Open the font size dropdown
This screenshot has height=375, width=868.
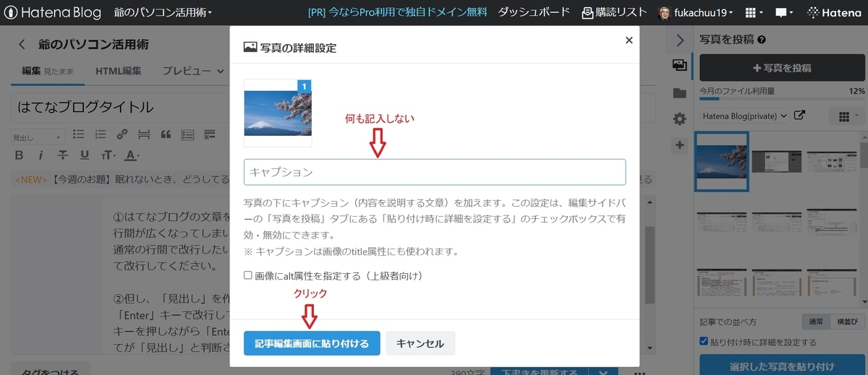click(x=108, y=155)
